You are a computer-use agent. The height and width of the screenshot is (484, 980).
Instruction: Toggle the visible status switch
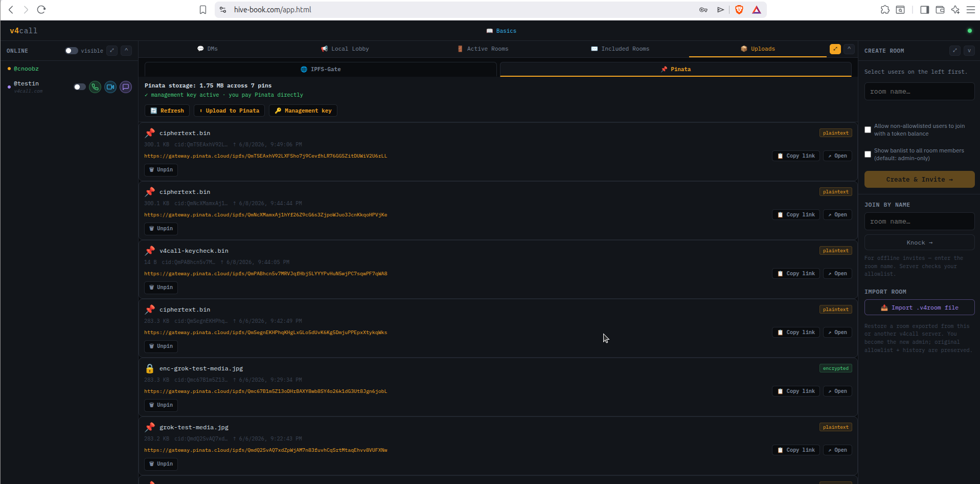click(x=71, y=51)
